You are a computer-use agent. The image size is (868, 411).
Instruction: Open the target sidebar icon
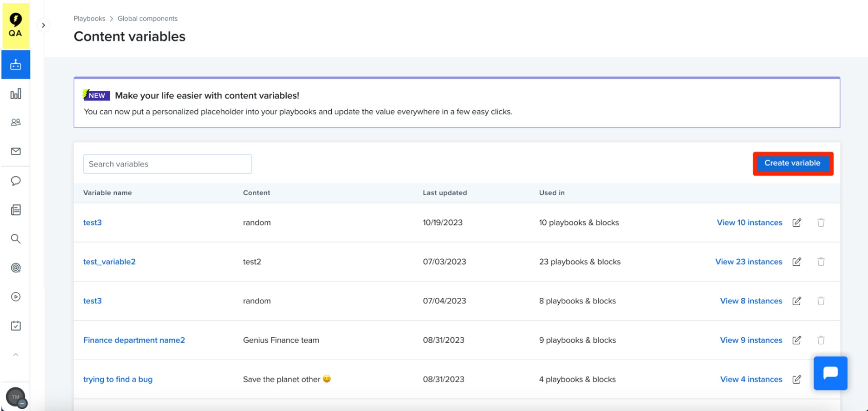tap(16, 268)
